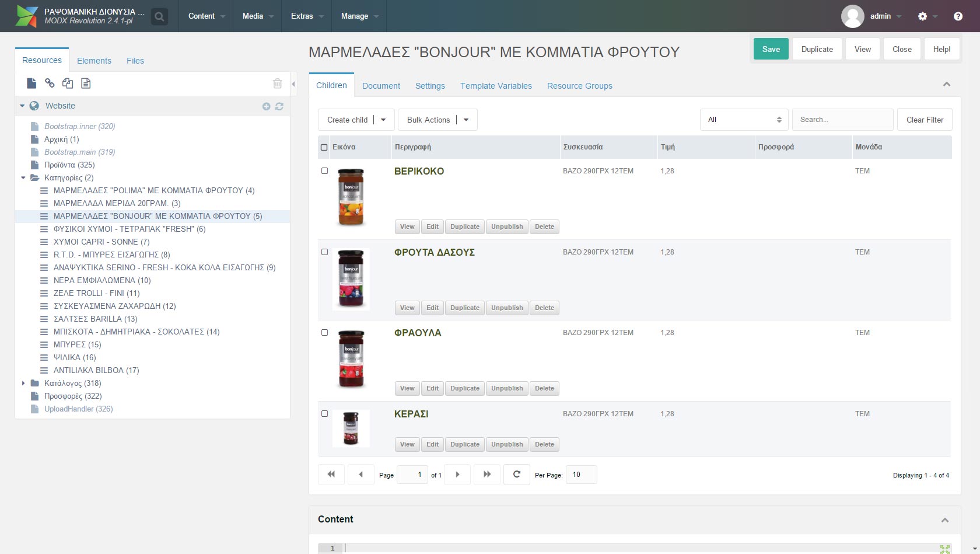
Task: Refresh the resource tree
Action: (280, 106)
